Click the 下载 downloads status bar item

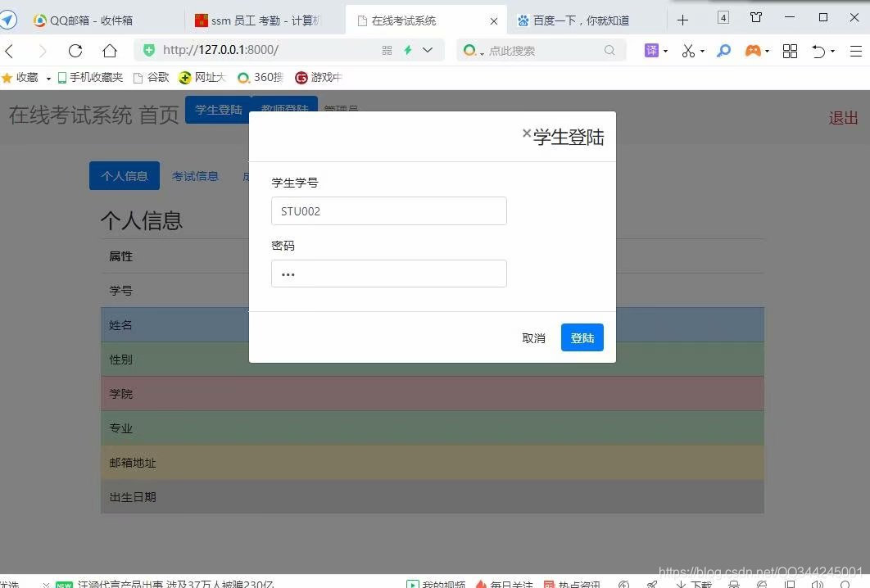(x=694, y=584)
